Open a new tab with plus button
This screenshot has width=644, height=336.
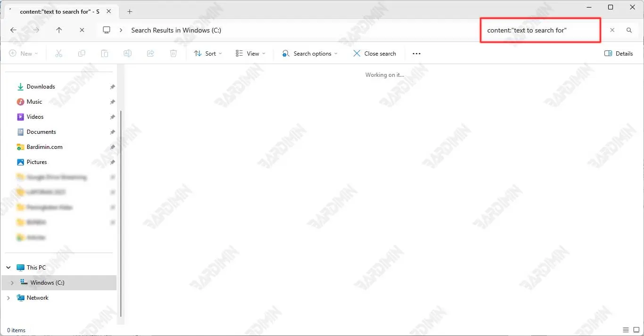tap(130, 12)
